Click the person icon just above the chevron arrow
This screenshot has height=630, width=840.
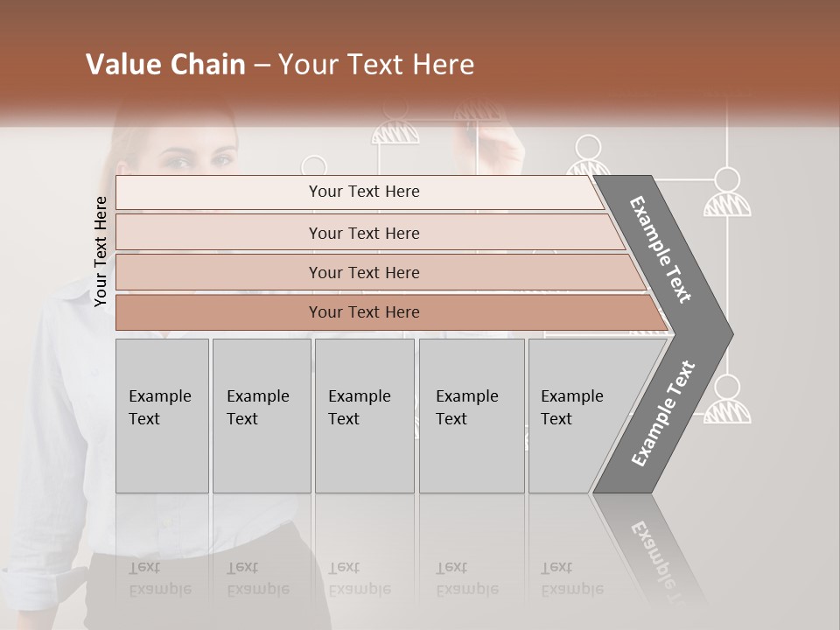588,157
